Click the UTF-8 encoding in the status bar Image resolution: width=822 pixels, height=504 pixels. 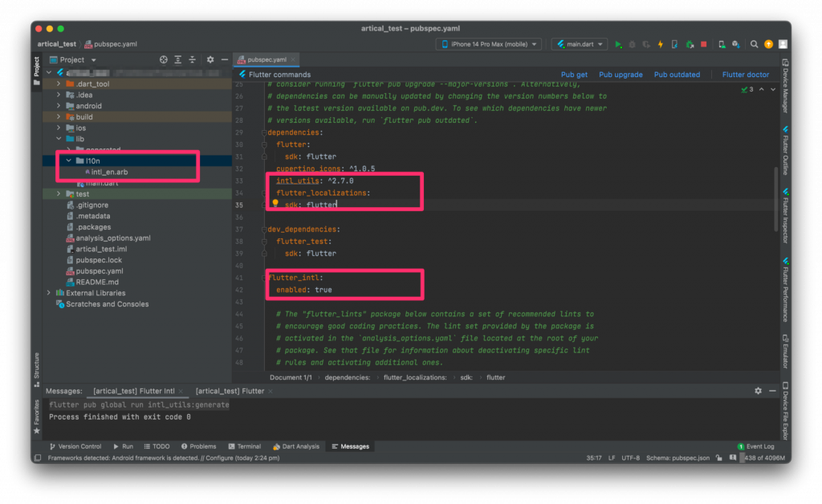631,458
